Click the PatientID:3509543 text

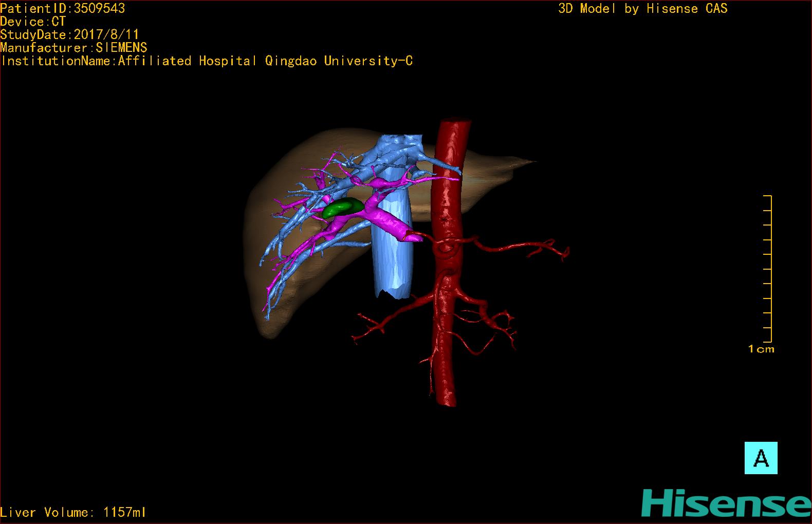pyautogui.click(x=63, y=8)
